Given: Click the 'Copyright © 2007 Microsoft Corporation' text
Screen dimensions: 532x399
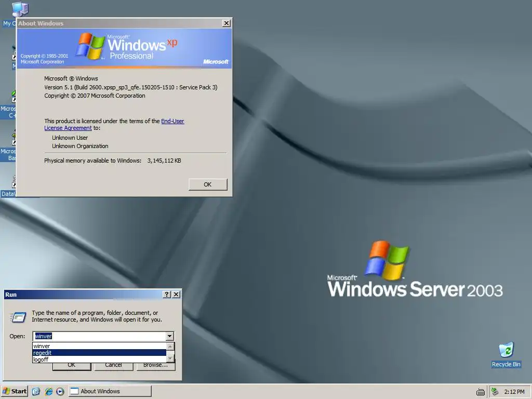Looking at the screenshot, I should pyautogui.click(x=95, y=96).
